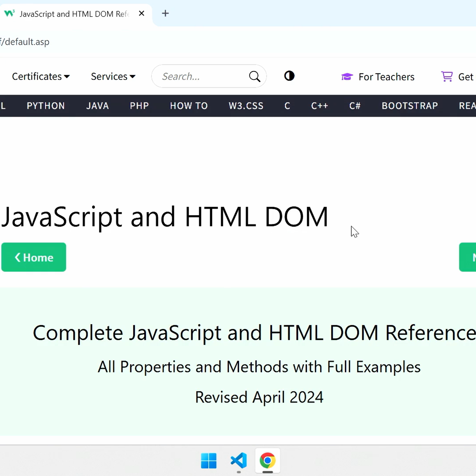Focus the Search input field
This screenshot has width=476, height=476.
202,76
